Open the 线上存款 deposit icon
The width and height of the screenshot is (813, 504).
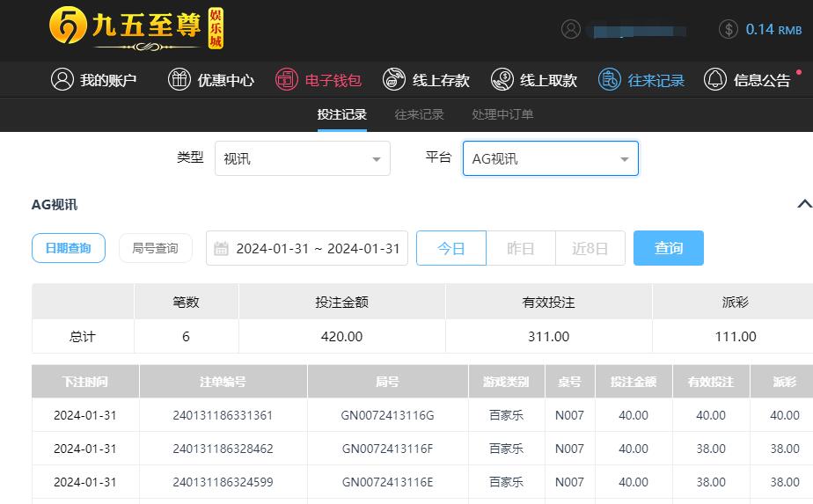pyautogui.click(x=394, y=79)
